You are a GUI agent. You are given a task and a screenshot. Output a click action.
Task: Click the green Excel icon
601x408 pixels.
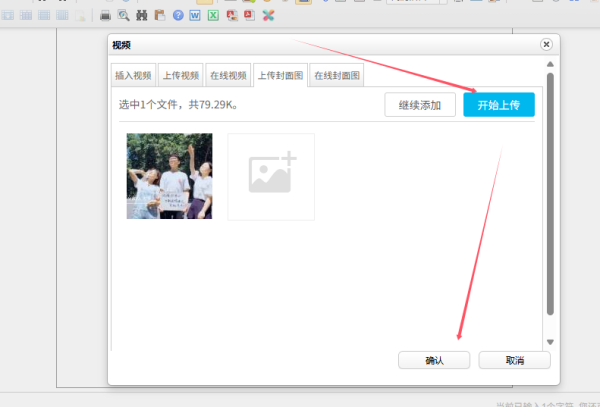tap(213, 16)
